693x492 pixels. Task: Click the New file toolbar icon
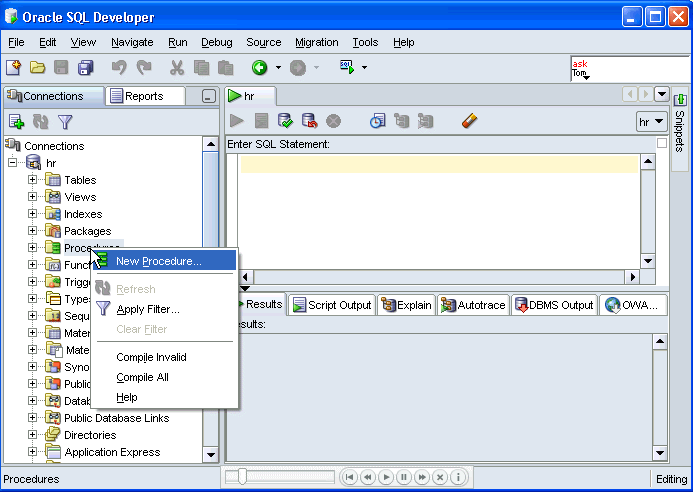pos(13,68)
